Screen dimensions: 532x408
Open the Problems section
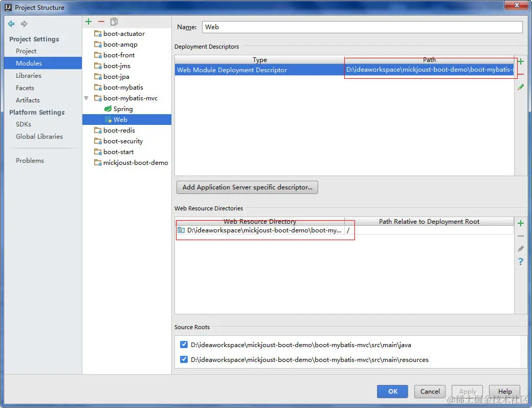coord(30,161)
